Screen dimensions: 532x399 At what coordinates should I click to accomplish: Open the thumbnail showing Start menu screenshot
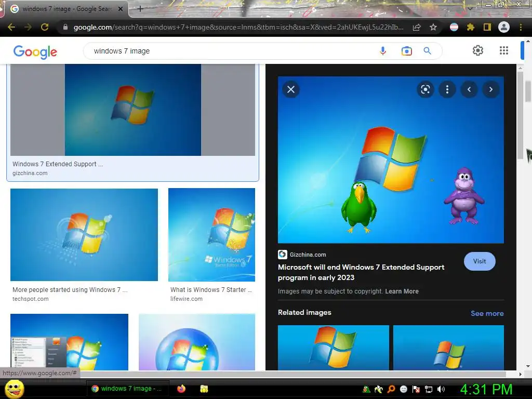click(69, 342)
